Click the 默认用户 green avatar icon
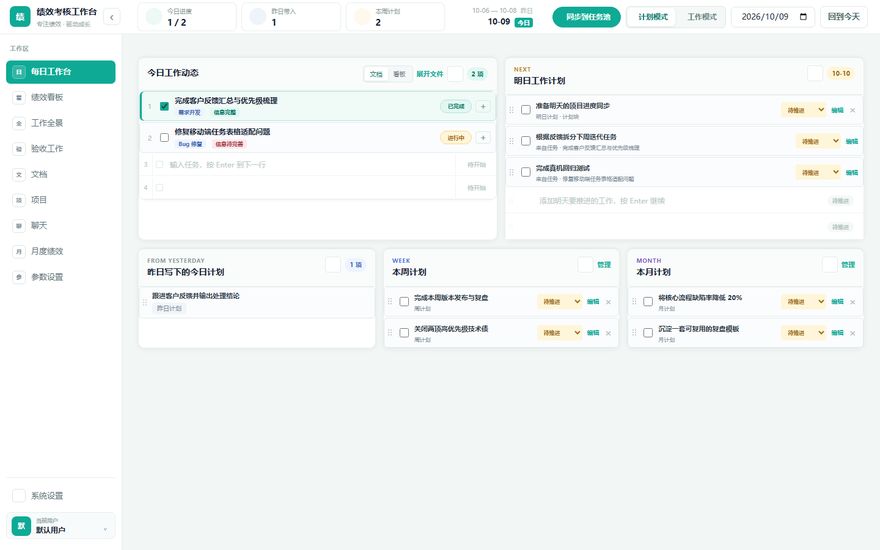Image resolution: width=880 pixels, height=550 pixels. [21, 526]
